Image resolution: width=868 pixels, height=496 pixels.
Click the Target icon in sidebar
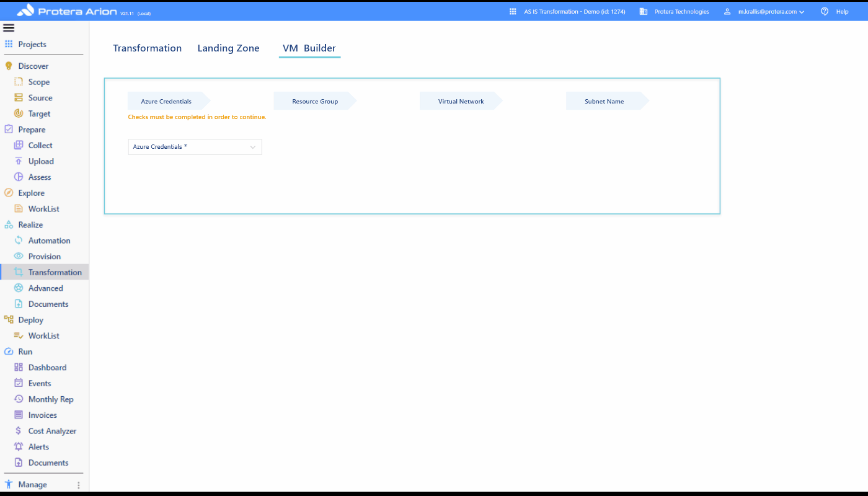pyautogui.click(x=19, y=113)
